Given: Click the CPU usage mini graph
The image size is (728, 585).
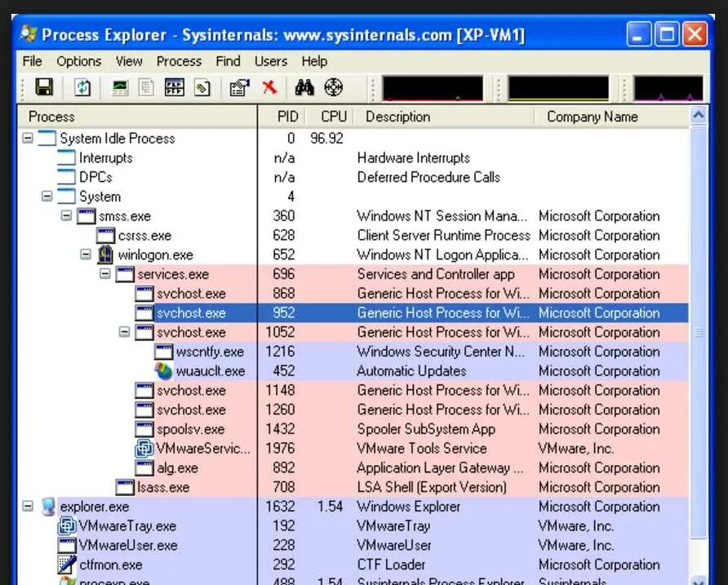Looking at the screenshot, I should (433, 88).
